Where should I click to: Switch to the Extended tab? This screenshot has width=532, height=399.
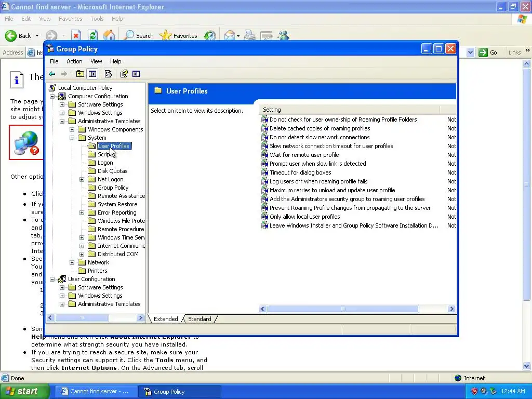[x=166, y=319]
